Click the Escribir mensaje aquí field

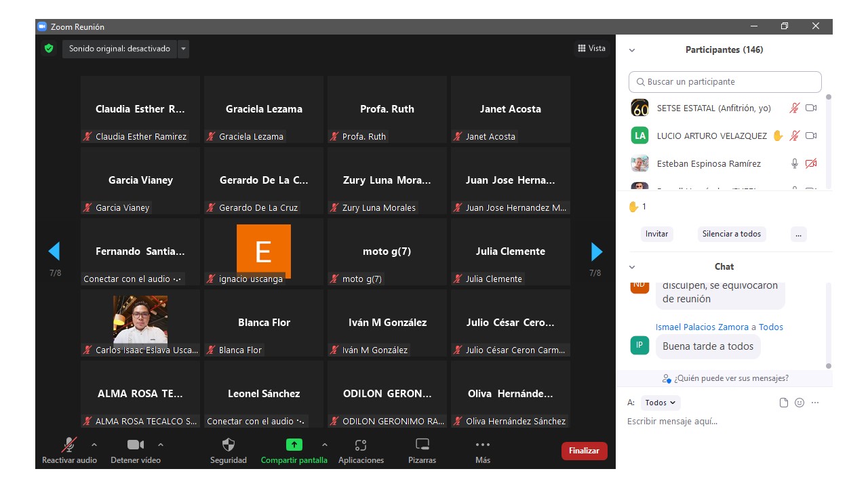click(x=724, y=422)
